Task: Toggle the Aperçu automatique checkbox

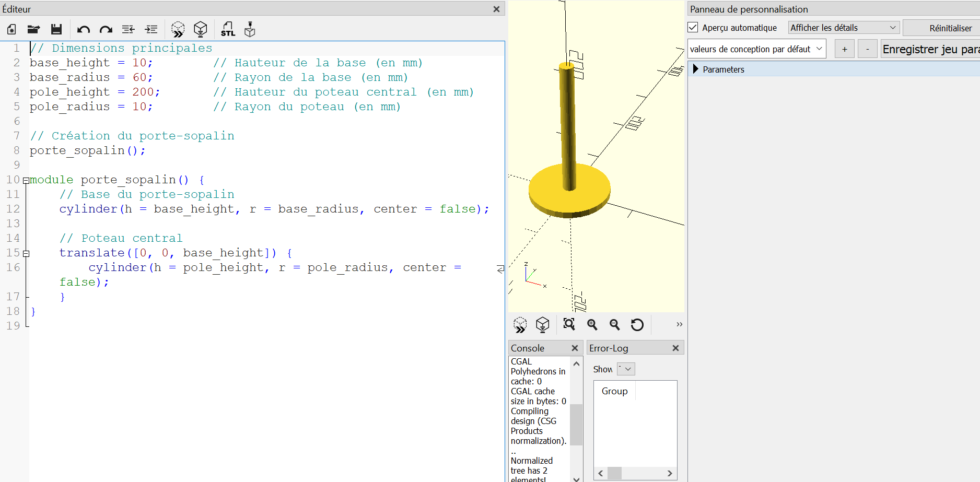Action: (x=693, y=27)
